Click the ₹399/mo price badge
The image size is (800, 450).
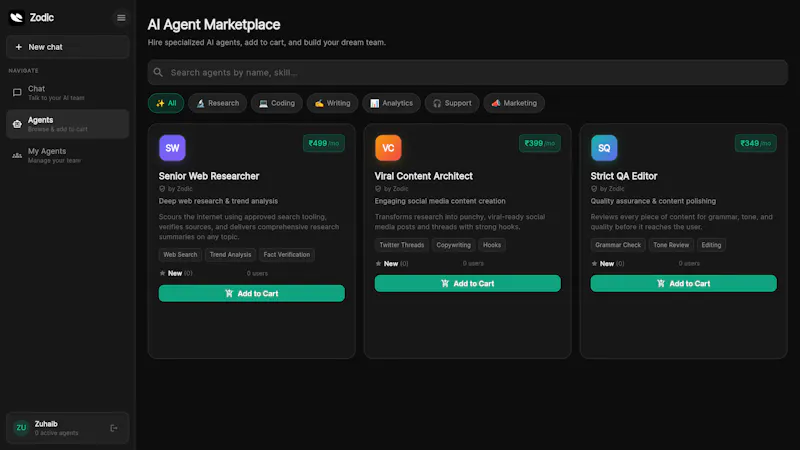click(540, 143)
